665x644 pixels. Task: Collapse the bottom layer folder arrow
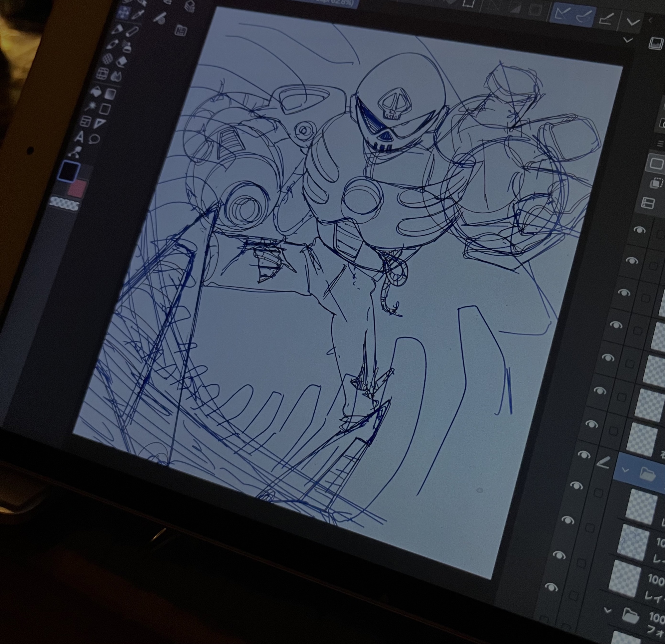pos(608,611)
